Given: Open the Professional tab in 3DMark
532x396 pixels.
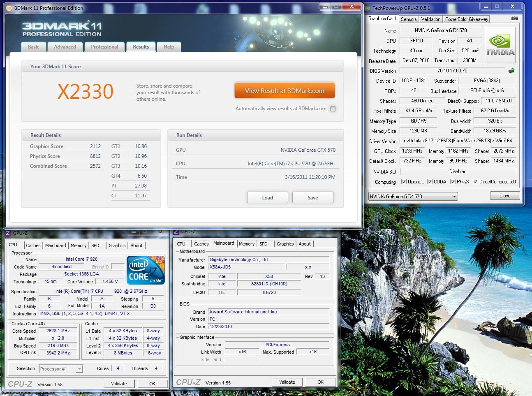Looking at the screenshot, I should [104, 47].
